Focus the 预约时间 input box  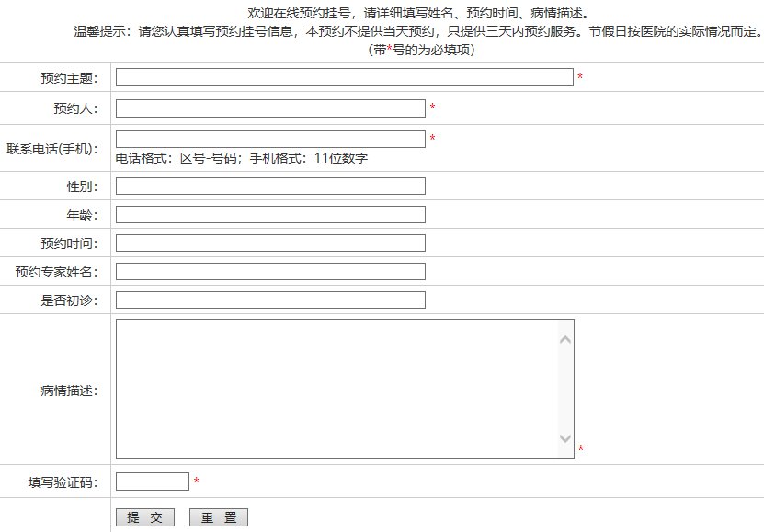click(x=270, y=243)
